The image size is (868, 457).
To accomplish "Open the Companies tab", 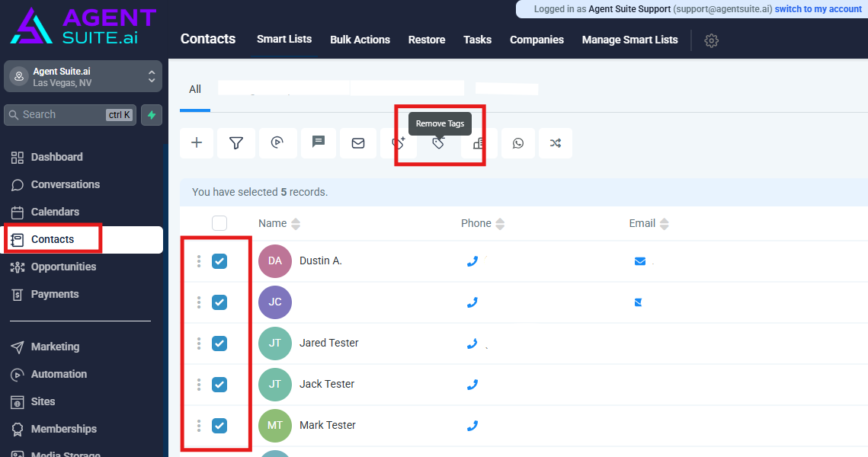I will pyautogui.click(x=536, y=40).
